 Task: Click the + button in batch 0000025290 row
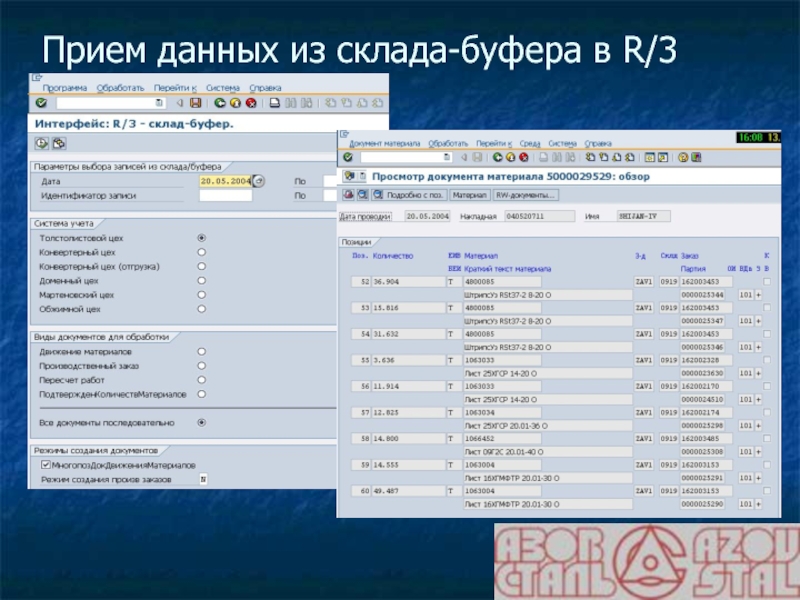[x=758, y=504]
